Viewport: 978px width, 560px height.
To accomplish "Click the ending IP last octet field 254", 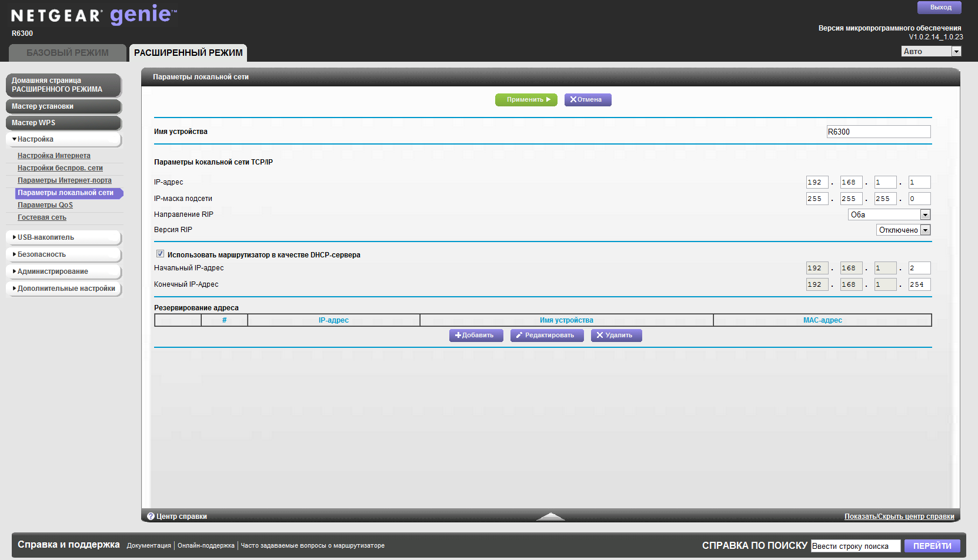I will tap(920, 284).
